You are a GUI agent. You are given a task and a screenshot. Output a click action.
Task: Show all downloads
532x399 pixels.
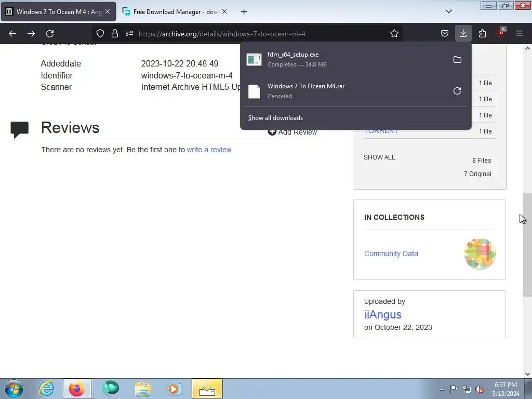point(275,118)
